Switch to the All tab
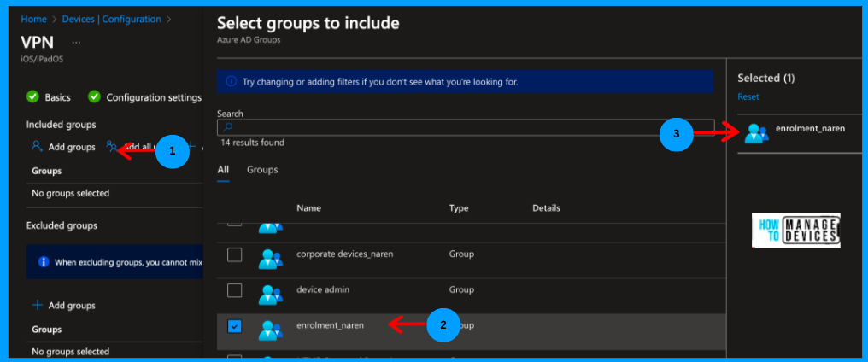The width and height of the screenshot is (868, 362). point(223,170)
